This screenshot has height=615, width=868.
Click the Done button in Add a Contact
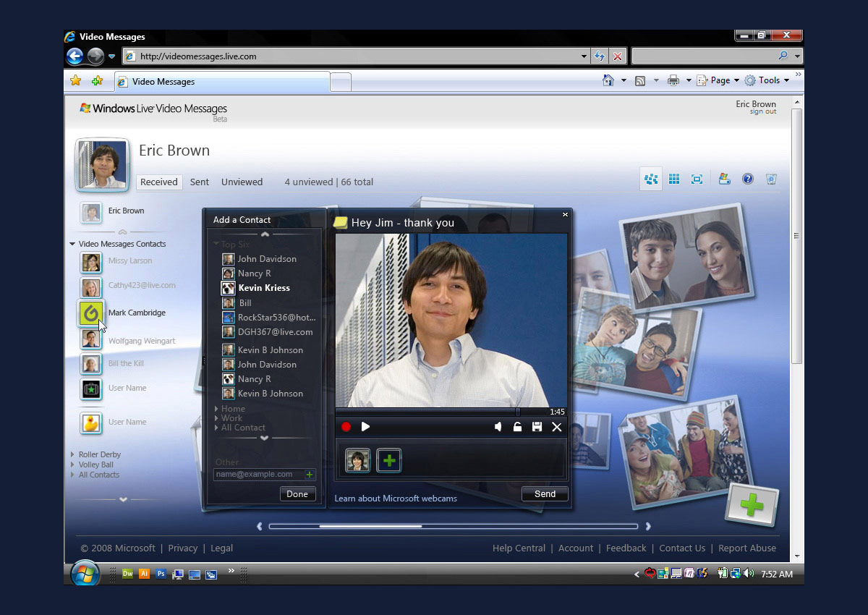click(x=297, y=494)
